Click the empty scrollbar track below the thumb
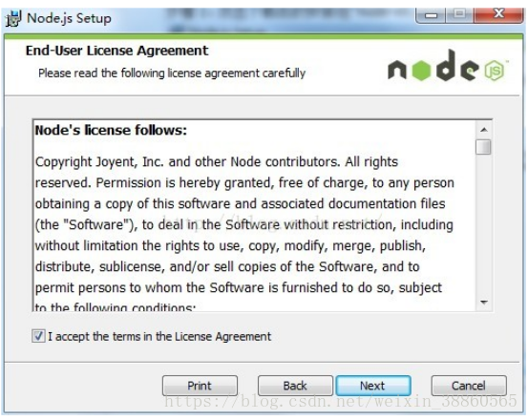Viewport: 528px width, 420px height. point(484,224)
